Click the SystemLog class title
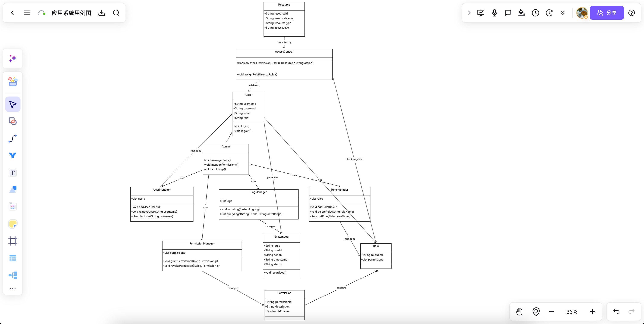This screenshot has width=644, height=324. tap(281, 237)
